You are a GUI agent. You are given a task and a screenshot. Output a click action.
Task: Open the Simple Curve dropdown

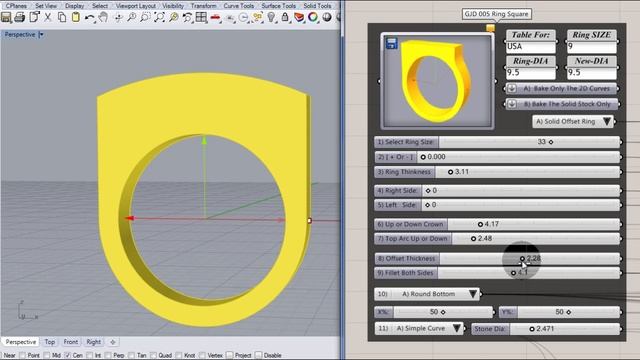point(419,328)
